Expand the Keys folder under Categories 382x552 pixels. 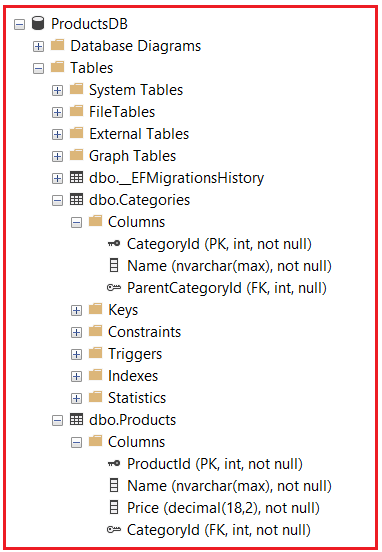[76, 310]
